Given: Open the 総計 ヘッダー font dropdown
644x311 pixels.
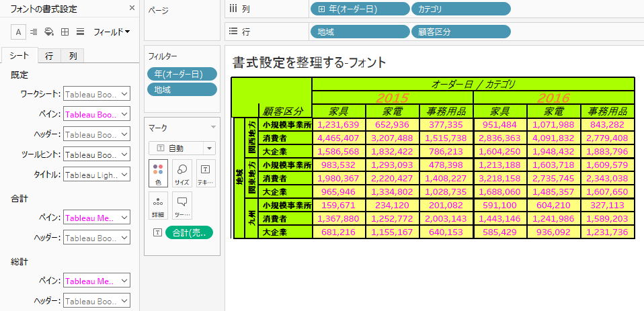Looking at the screenshot, I should 97,301.
